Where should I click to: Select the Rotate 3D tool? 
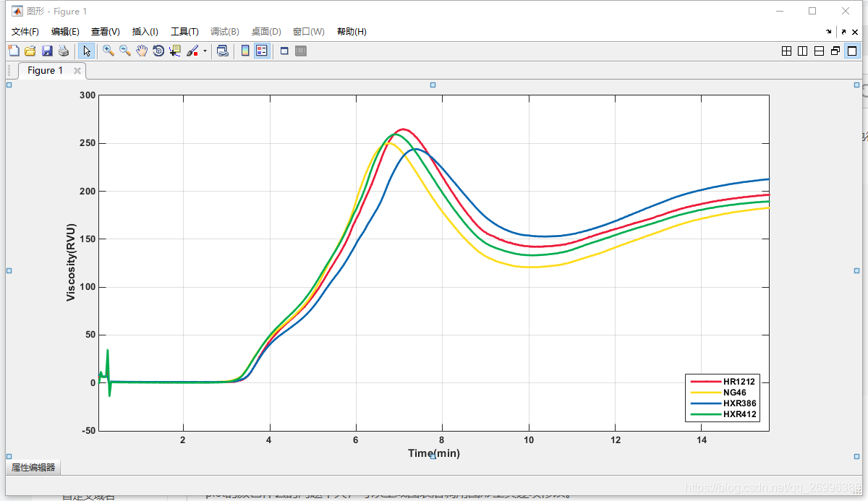(158, 51)
